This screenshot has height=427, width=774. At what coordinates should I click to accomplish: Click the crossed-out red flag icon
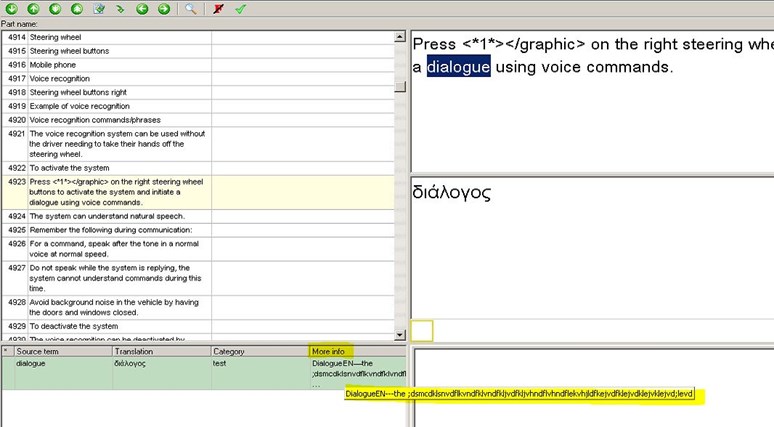218,8
